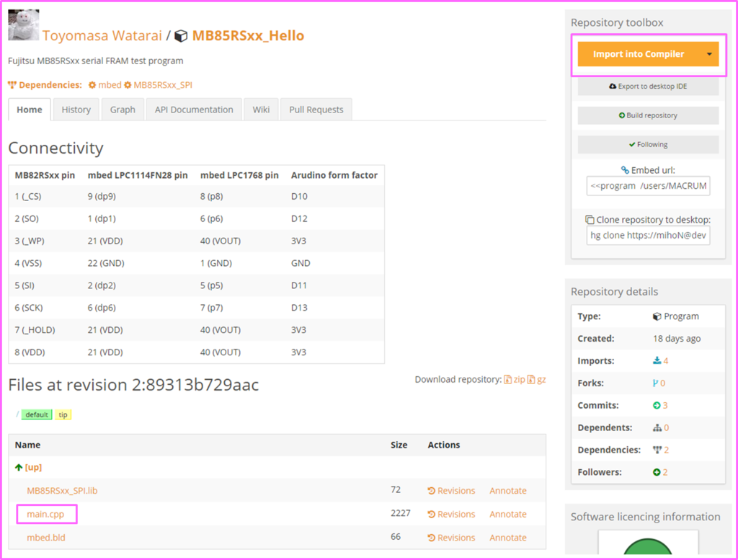Select the Wiki tab

coord(261,110)
